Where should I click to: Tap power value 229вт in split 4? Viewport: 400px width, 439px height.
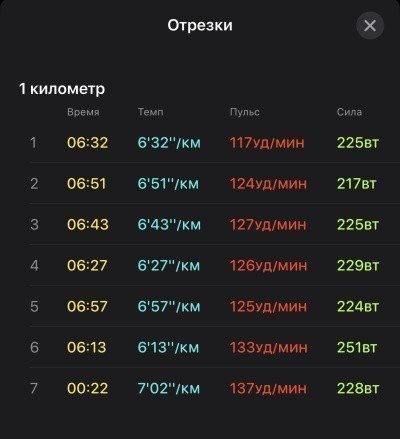tap(358, 266)
